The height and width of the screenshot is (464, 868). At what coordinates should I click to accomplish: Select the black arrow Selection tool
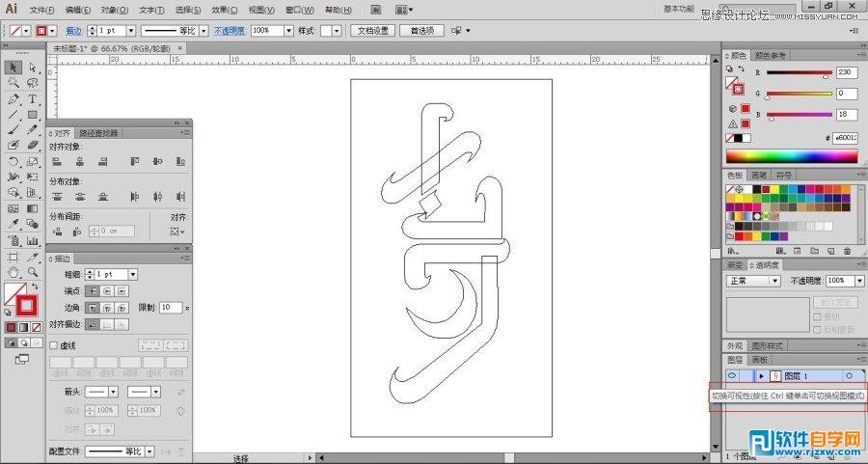click(14, 68)
